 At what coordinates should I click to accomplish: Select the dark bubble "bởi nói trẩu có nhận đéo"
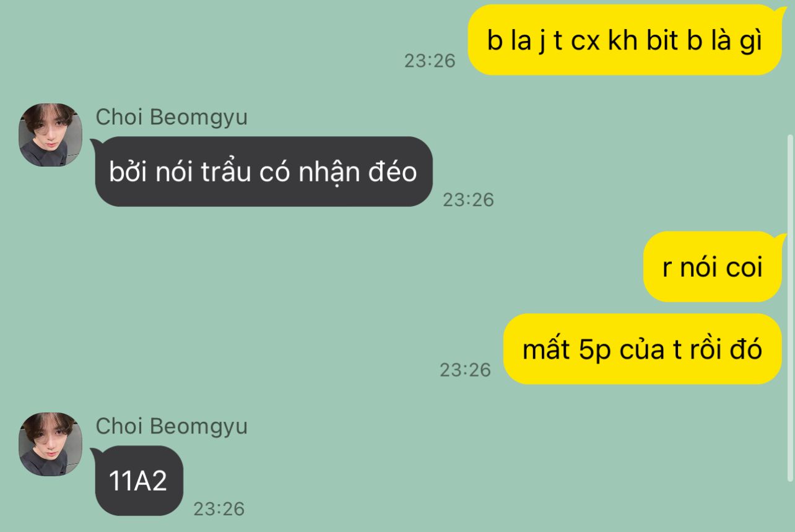tap(263, 172)
